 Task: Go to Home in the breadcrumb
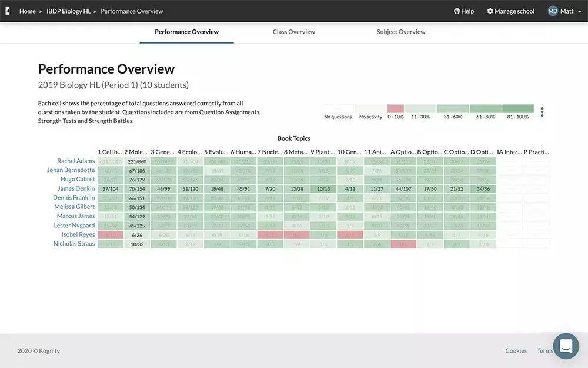[28, 11]
